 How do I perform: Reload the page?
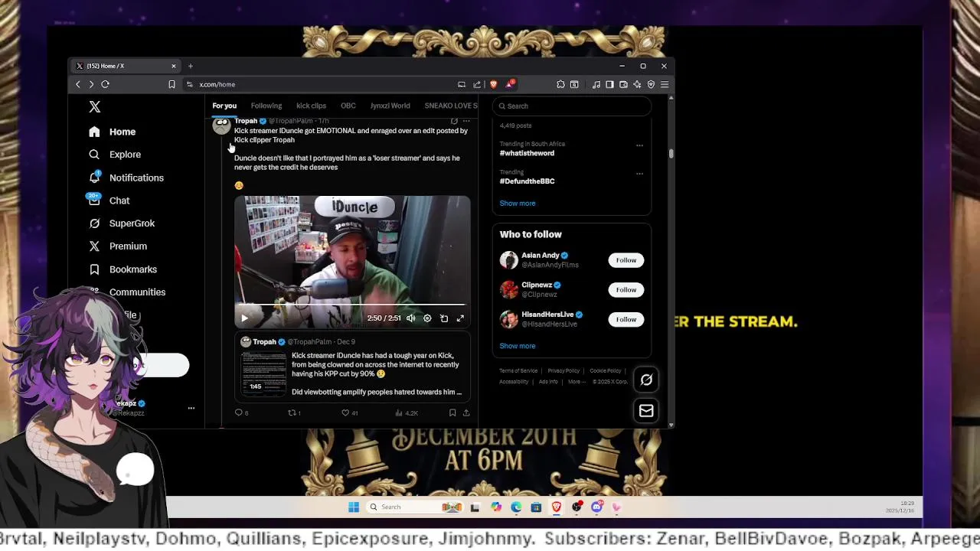coord(106,84)
